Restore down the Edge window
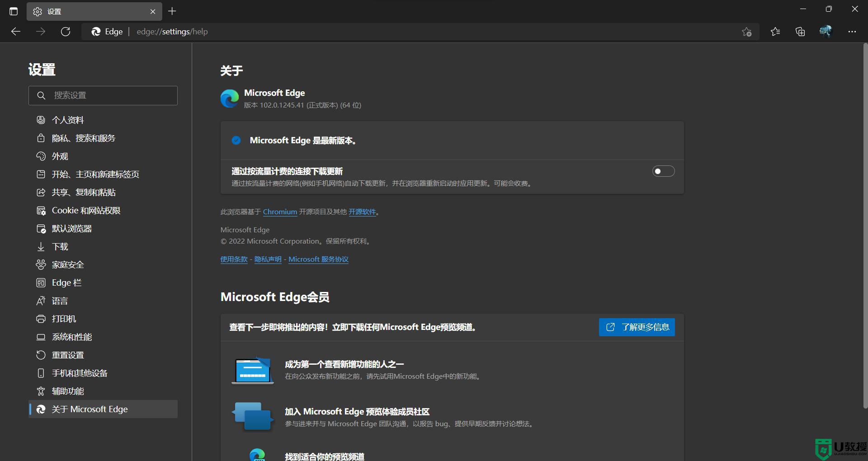This screenshot has width=868, height=461. (829, 9)
